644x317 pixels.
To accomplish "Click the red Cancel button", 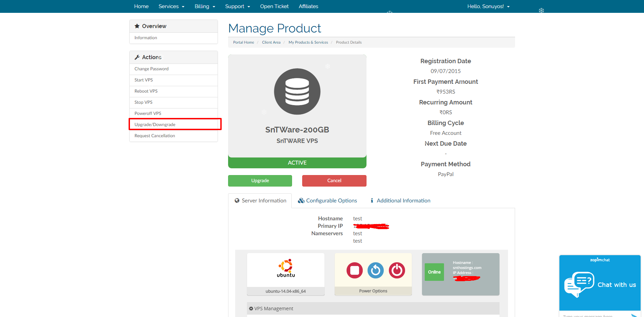I will (334, 181).
